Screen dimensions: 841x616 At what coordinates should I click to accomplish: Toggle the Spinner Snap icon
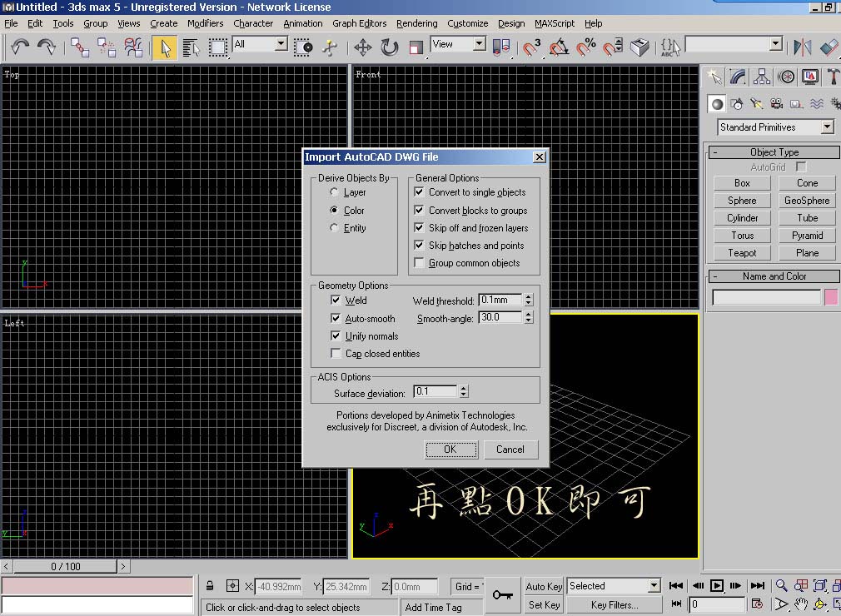(613, 47)
